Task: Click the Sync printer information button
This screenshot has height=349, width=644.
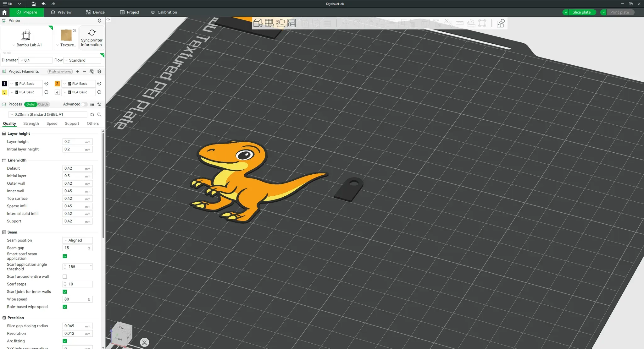Action: 92,37
